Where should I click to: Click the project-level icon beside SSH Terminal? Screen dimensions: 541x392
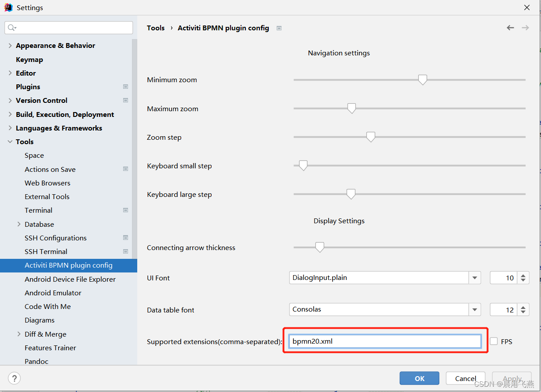(x=125, y=252)
